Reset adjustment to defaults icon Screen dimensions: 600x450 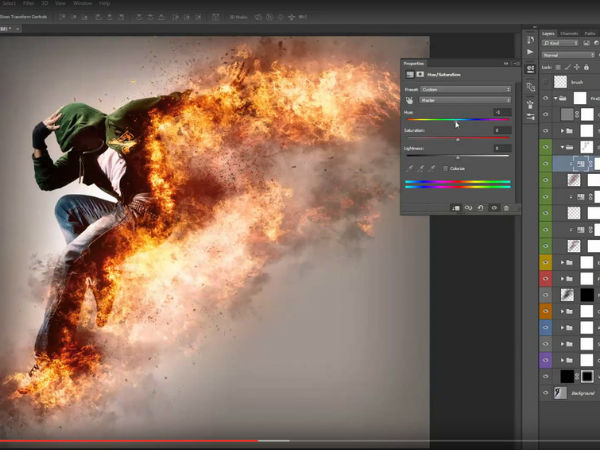[x=481, y=208]
